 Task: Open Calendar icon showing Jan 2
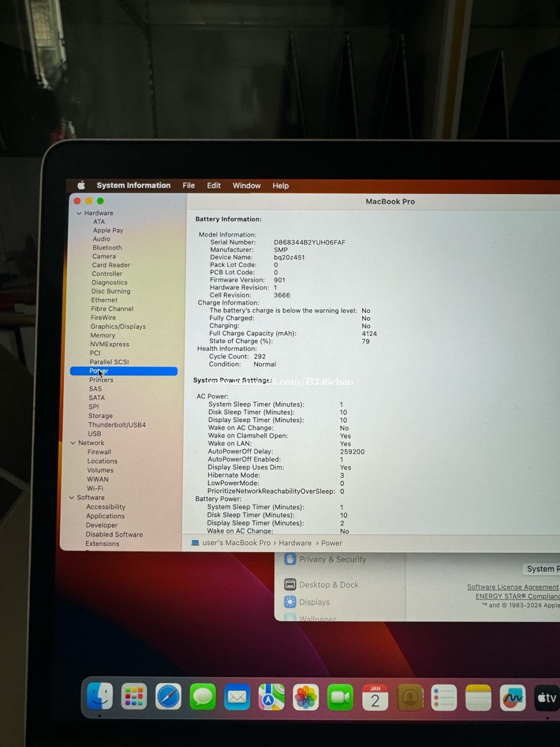click(x=375, y=697)
